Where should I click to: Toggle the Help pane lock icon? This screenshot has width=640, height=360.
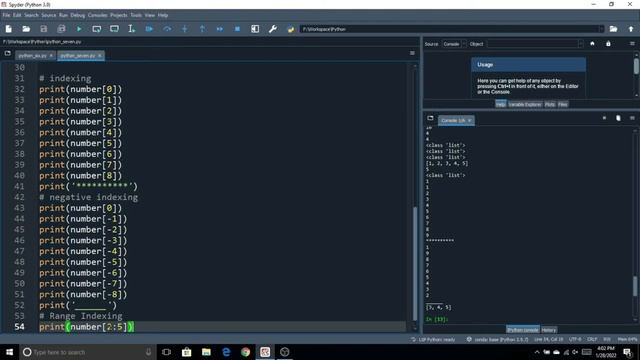coord(608,44)
